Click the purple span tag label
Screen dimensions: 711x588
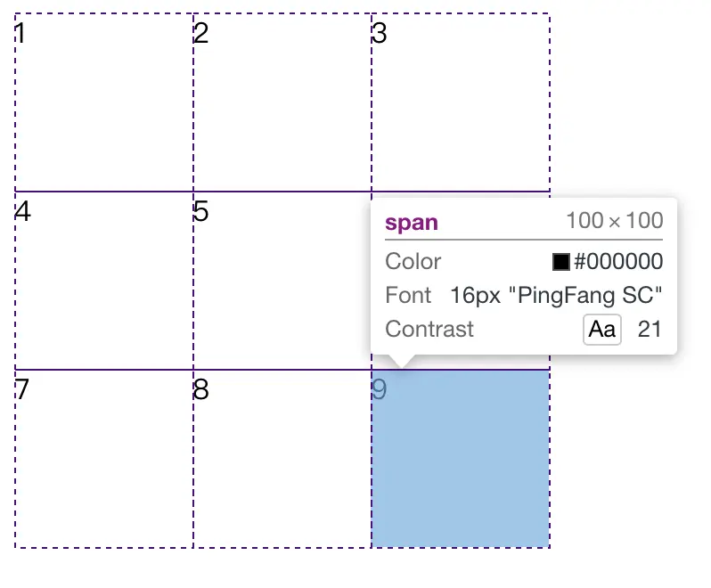coord(412,223)
